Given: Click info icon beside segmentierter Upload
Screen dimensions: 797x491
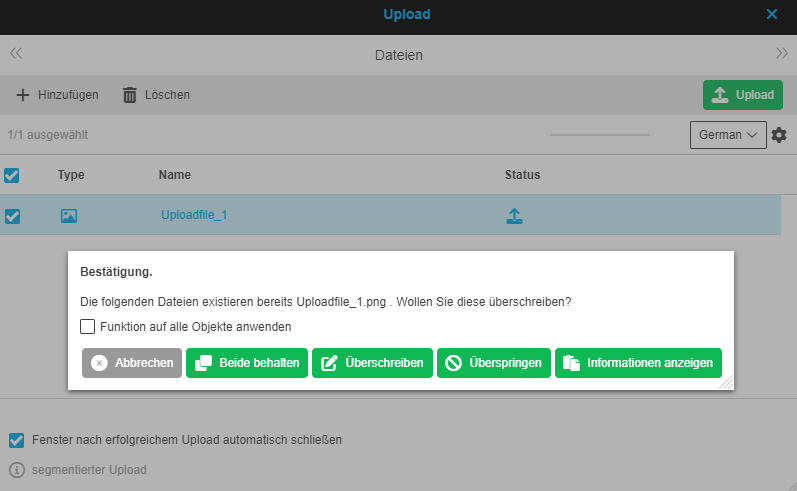Looking at the screenshot, I should point(17,470).
